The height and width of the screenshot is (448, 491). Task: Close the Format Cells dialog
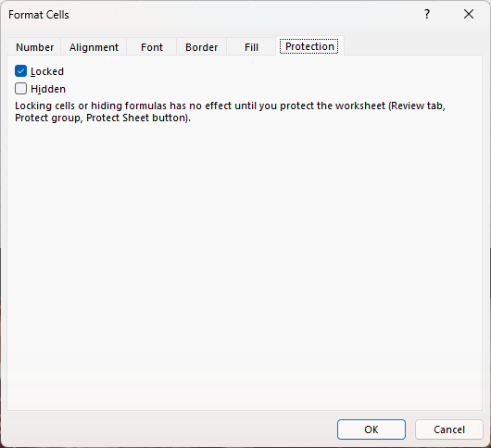pos(469,14)
